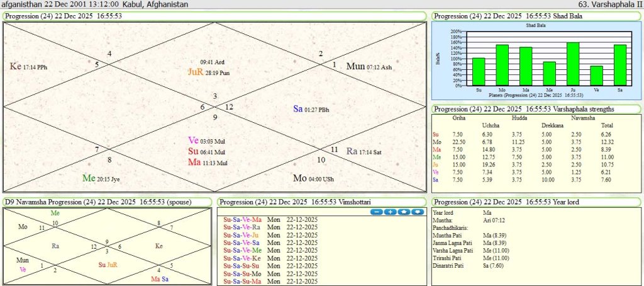This screenshot has width=644, height=286.
Task: Expand the Su-Sa-Su-Mo dasha entry
Action: [x=243, y=274]
